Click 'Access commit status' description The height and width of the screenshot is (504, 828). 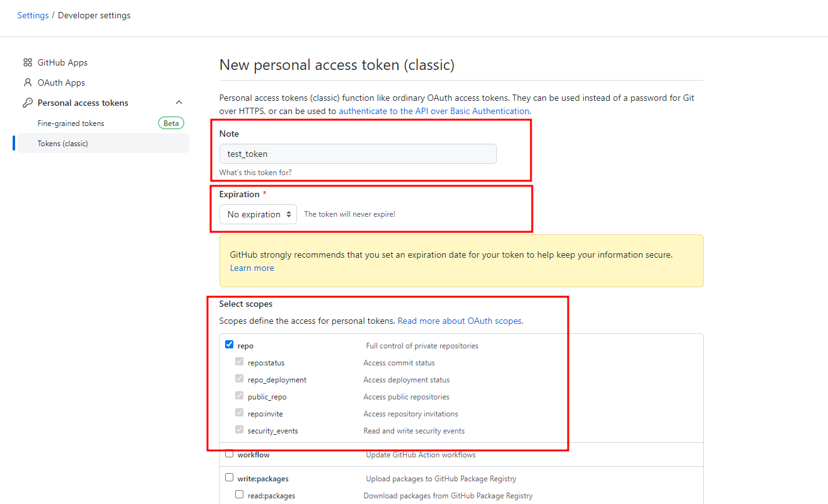click(x=399, y=363)
